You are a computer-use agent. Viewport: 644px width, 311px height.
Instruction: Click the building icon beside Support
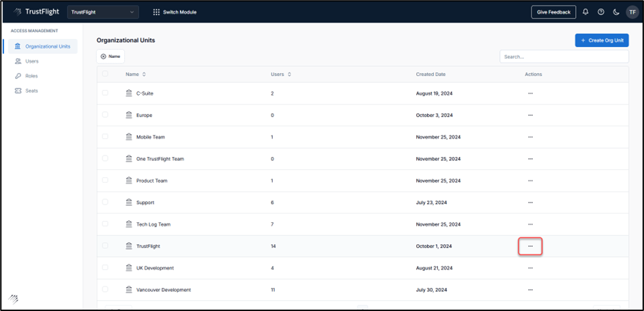[129, 202]
